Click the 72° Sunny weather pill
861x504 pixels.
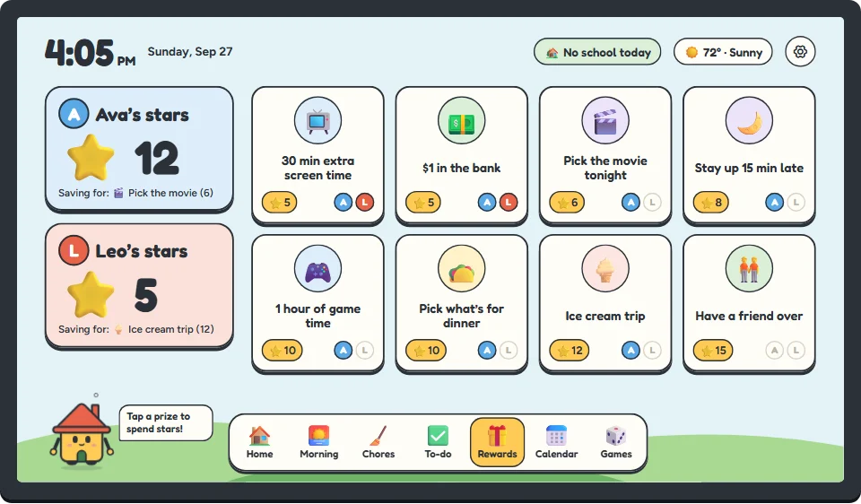(723, 52)
